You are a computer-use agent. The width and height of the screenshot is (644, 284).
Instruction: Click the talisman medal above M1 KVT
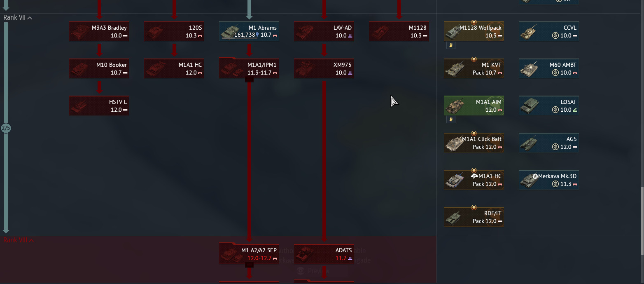tap(474, 59)
